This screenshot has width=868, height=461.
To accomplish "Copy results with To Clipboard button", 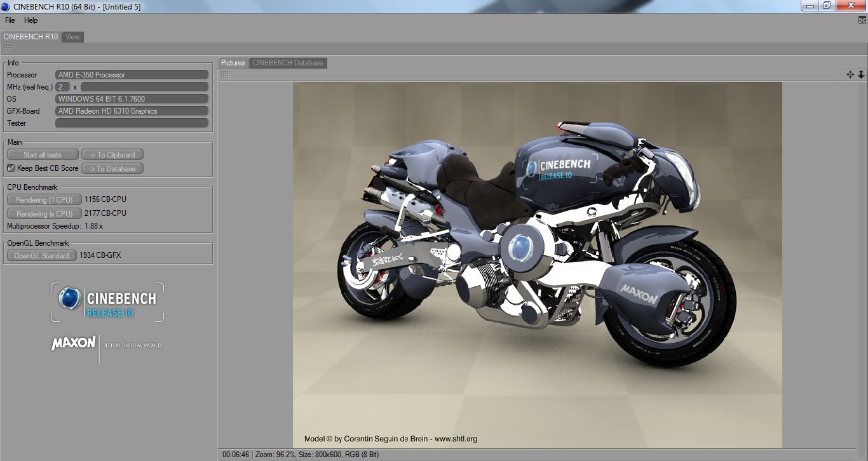I will 112,154.
